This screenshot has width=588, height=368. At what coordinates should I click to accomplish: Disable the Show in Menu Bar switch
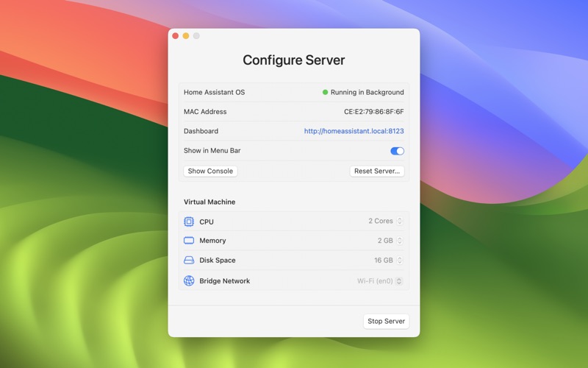pos(397,151)
